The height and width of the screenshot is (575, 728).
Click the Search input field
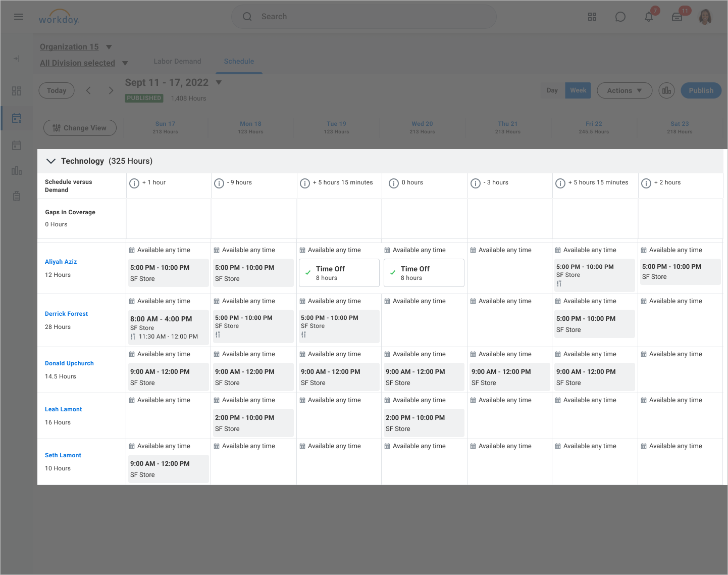(x=363, y=17)
